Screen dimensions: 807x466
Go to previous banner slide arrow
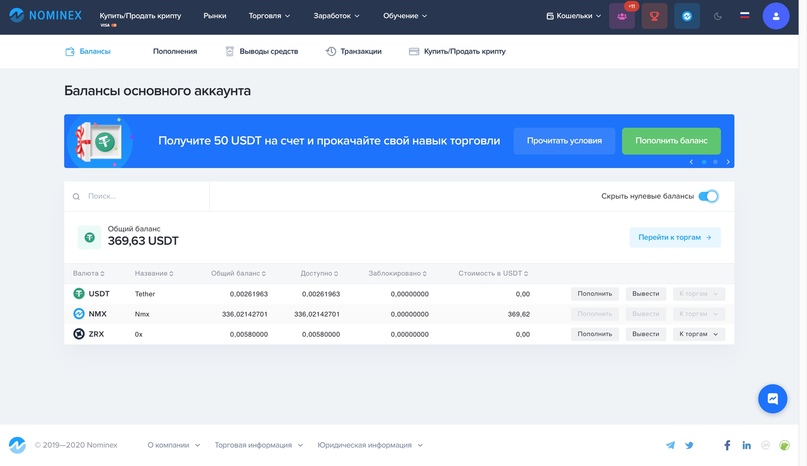pyautogui.click(x=691, y=162)
